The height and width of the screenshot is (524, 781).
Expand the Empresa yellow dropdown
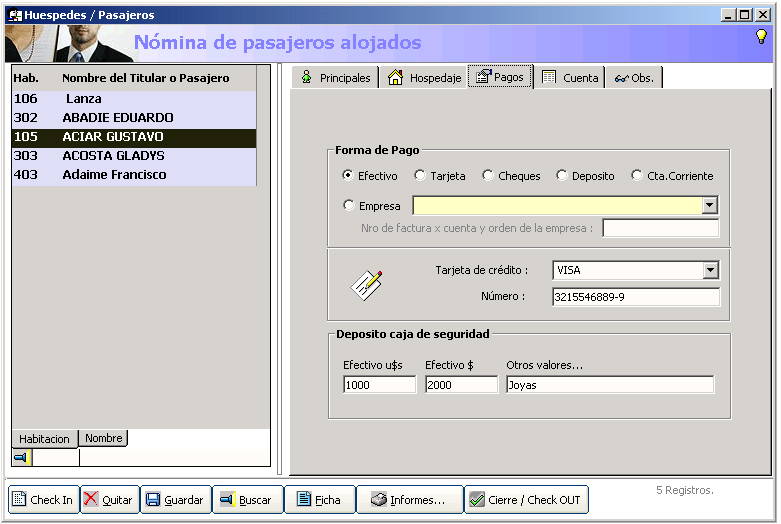click(x=709, y=206)
